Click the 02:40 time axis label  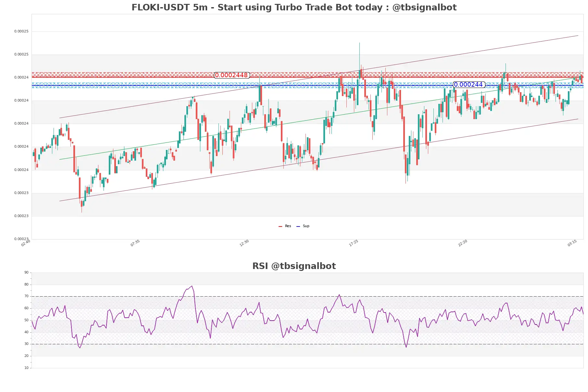coord(26,243)
